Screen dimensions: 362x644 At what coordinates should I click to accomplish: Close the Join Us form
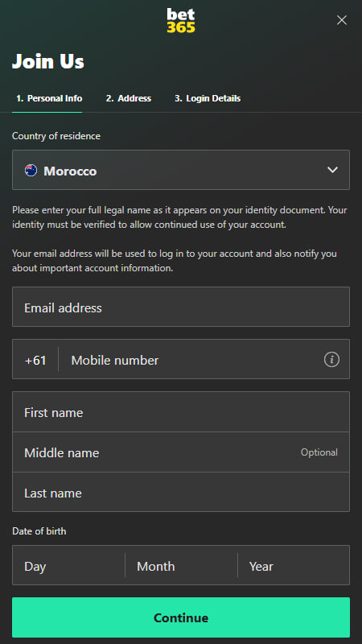[x=341, y=20]
